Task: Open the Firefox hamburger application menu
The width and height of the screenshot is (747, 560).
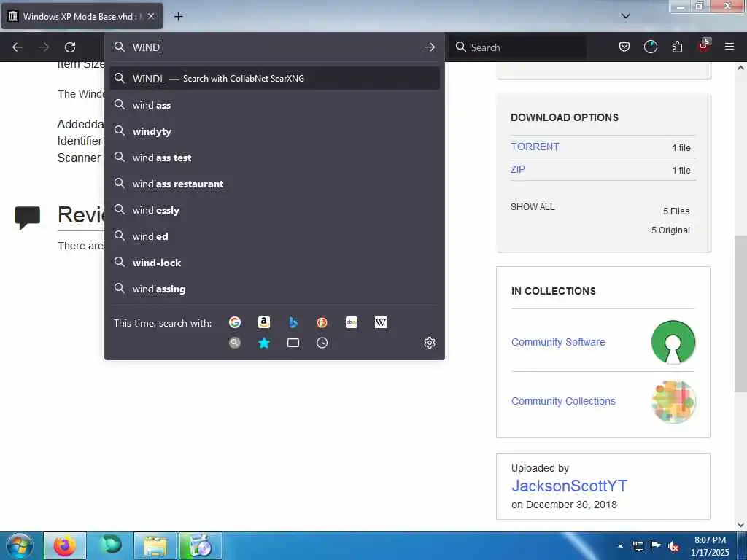Action: point(729,47)
